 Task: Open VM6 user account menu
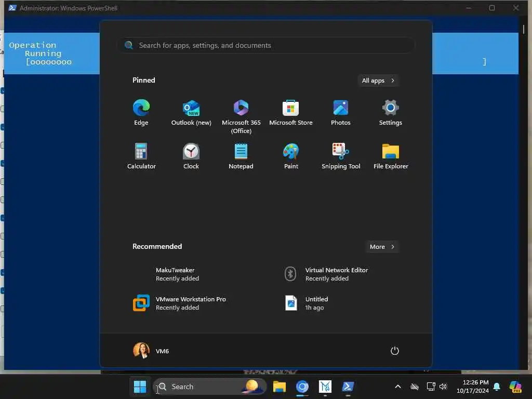151,351
